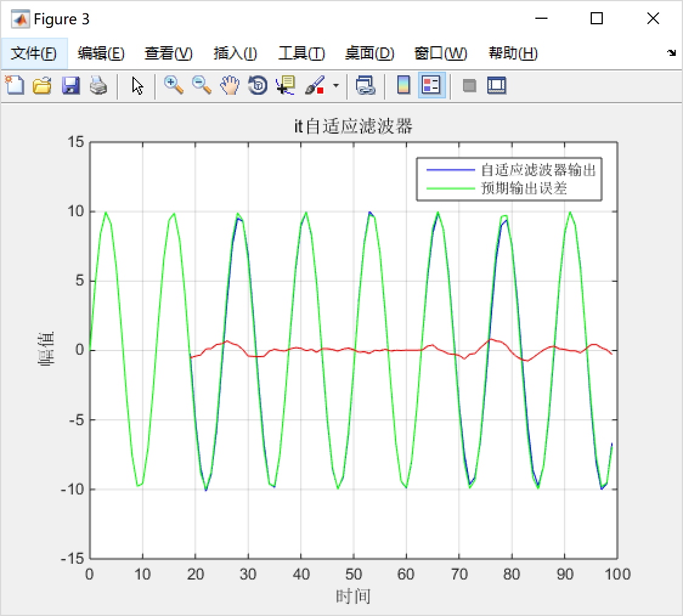Activate the Zoom Out magnifier
683x616 pixels.
(201, 85)
